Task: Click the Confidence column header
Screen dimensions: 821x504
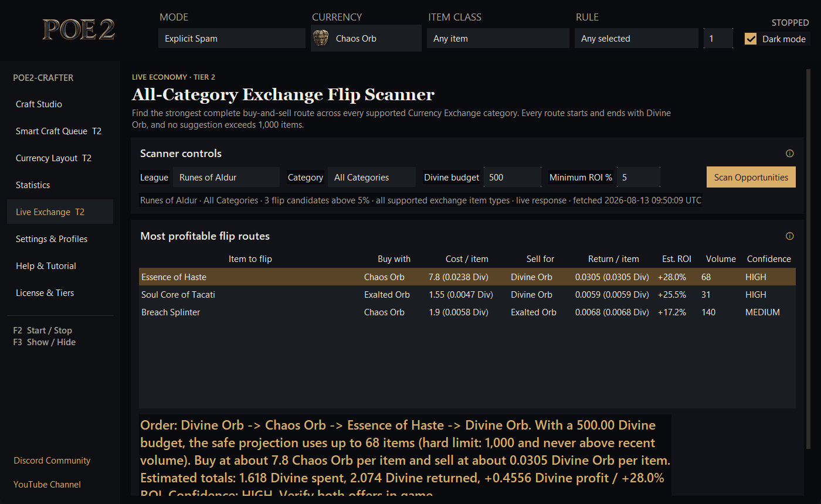Action: click(x=769, y=259)
